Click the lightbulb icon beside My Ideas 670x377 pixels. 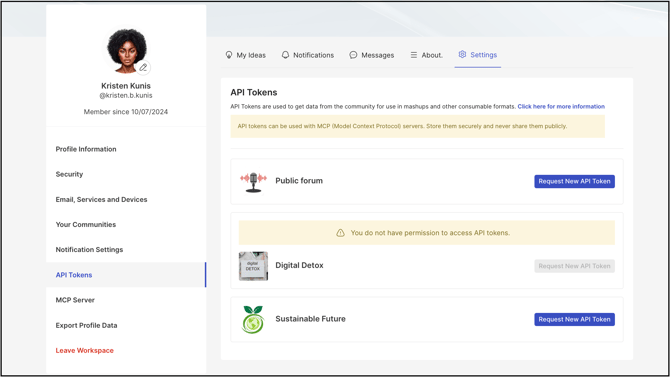pos(229,55)
